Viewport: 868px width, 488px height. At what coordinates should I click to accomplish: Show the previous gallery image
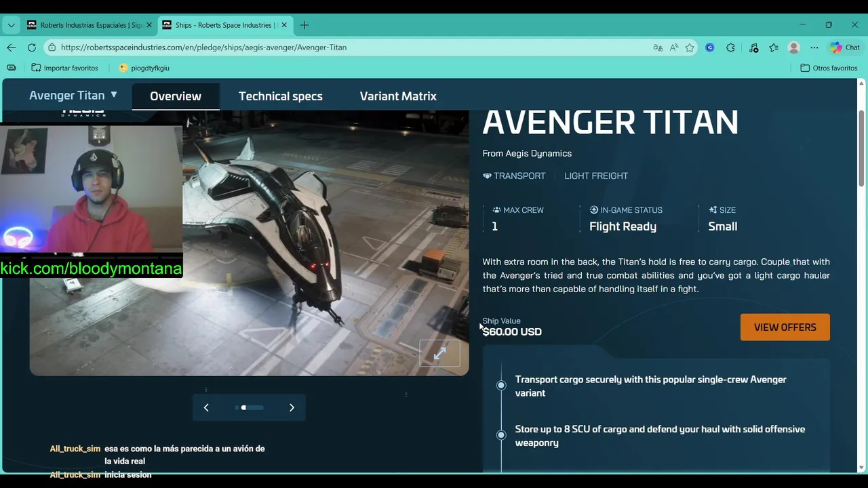click(x=206, y=407)
